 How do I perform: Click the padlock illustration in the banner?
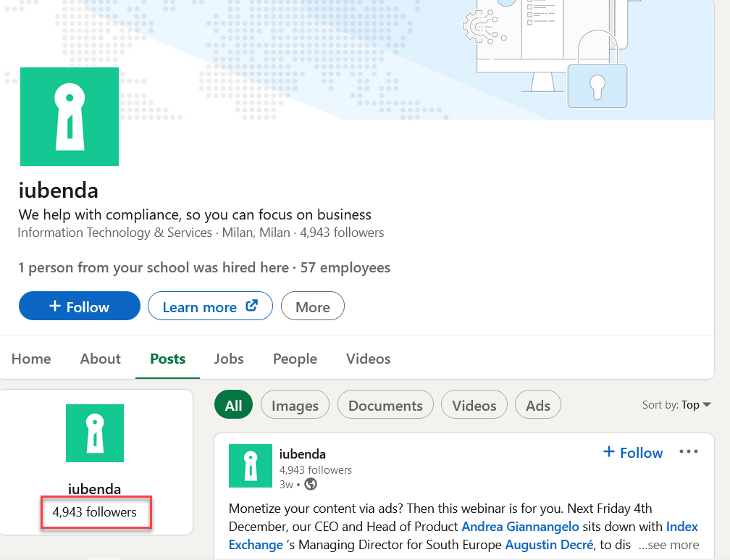coord(597,70)
